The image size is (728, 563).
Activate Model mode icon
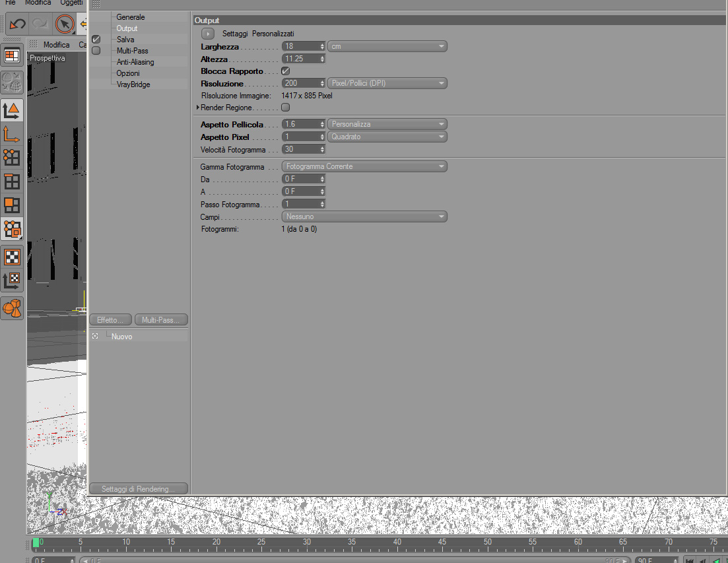[12, 111]
